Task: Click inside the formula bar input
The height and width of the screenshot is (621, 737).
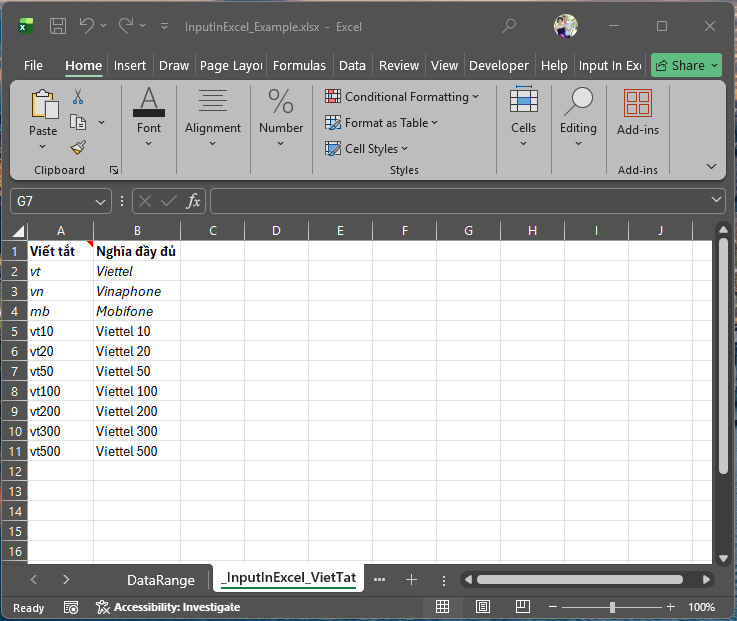Action: [x=461, y=201]
